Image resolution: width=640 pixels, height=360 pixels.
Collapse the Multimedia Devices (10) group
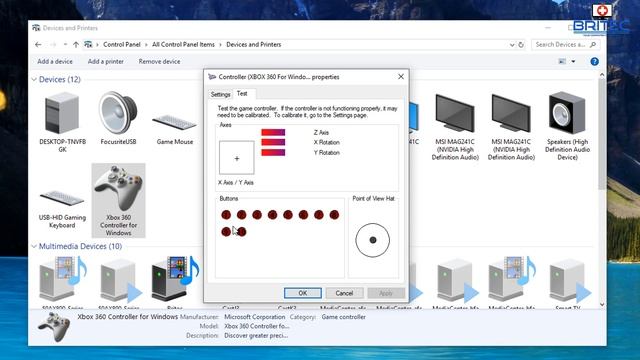tap(34, 246)
